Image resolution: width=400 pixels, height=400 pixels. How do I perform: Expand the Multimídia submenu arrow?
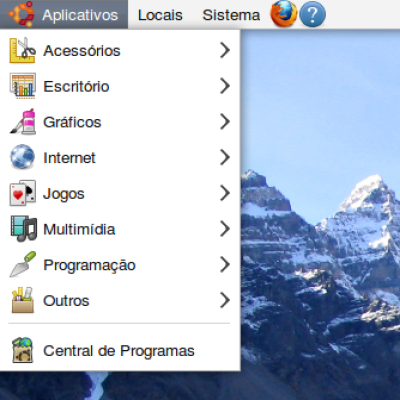click(225, 229)
